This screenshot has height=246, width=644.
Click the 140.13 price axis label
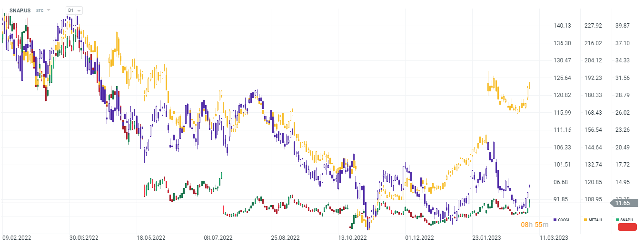click(x=562, y=26)
